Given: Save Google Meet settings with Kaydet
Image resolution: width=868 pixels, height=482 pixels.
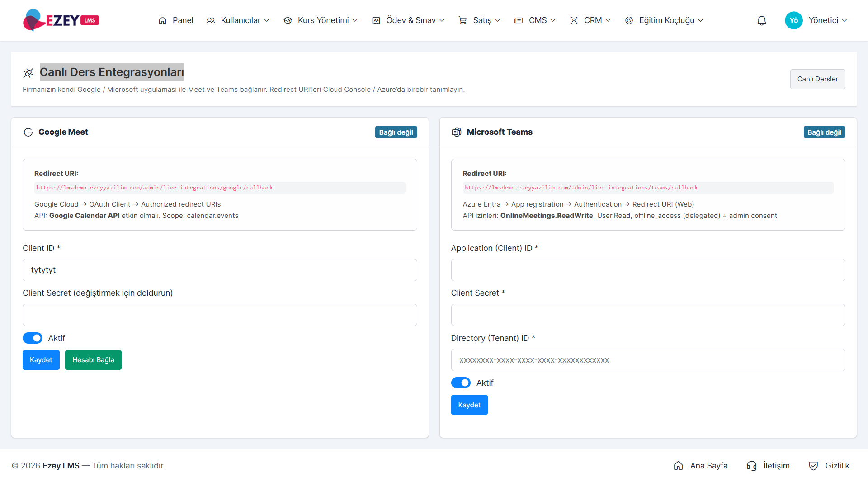Looking at the screenshot, I should coord(41,360).
